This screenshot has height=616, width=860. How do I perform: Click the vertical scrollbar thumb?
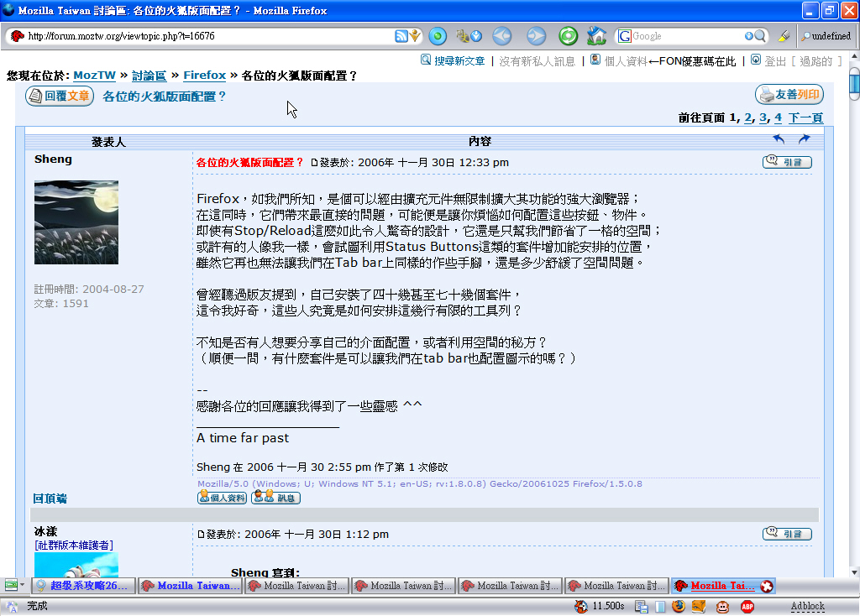[x=854, y=84]
